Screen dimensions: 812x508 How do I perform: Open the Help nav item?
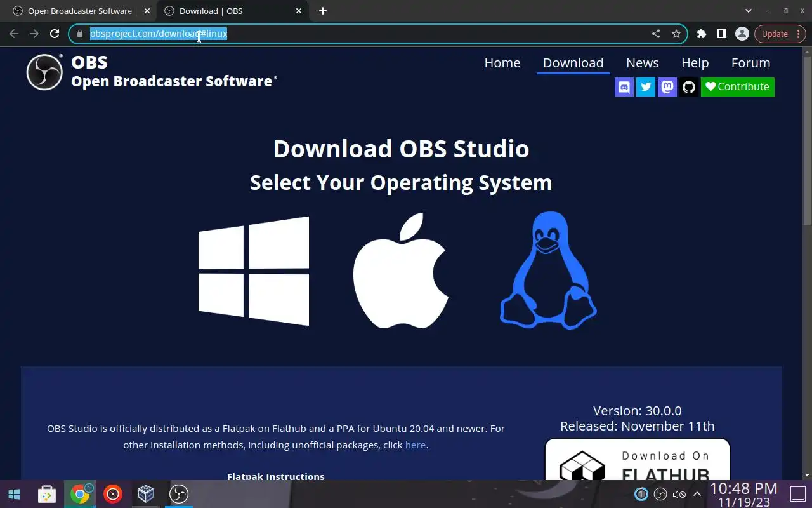coord(695,63)
